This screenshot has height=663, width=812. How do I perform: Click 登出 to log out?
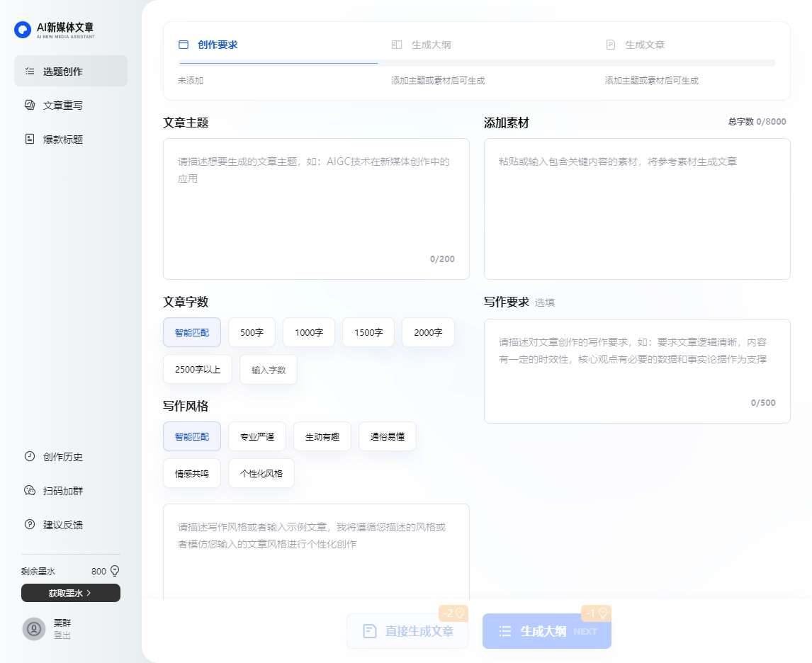pos(60,636)
